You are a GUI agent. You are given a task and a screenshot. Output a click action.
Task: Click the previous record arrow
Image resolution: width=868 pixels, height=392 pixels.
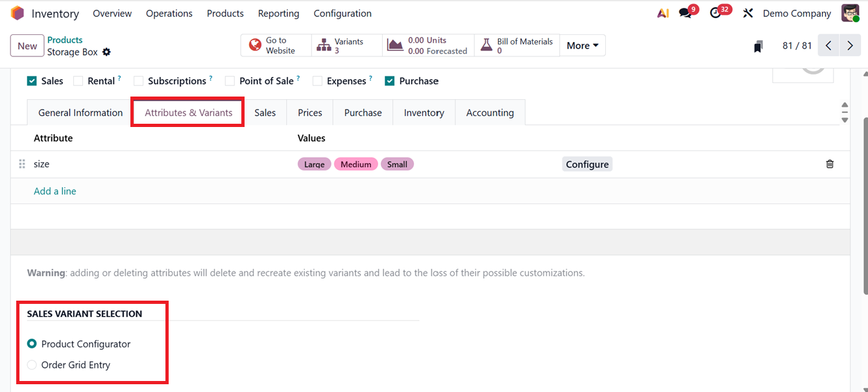point(828,45)
